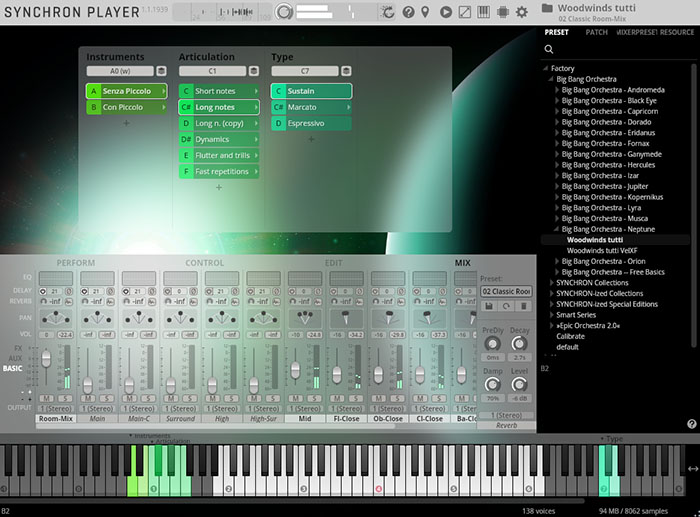Viewport: 700px width, 517px height.
Task: Click the keyboard horizontal resize arrow icon
Action: click(692, 468)
